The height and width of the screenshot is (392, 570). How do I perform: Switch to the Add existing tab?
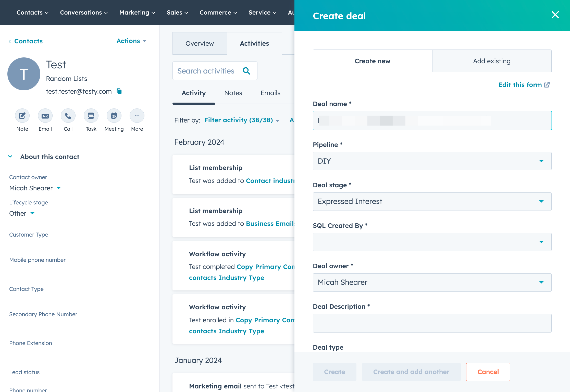pos(492,61)
